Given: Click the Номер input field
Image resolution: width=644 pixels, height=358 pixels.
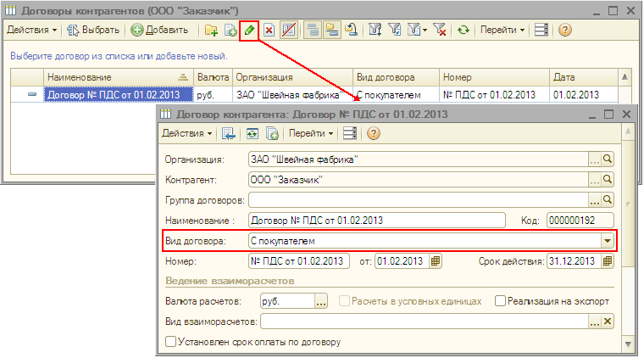Looking at the screenshot, I should (x=299, y=261).
